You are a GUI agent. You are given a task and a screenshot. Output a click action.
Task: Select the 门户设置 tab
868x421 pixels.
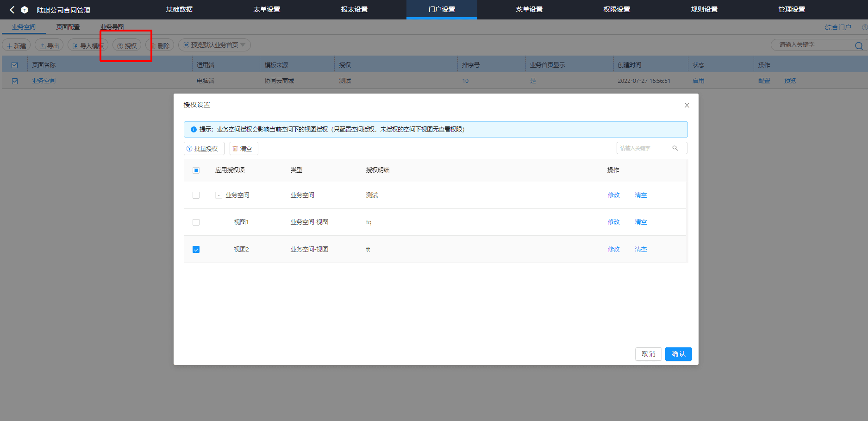tap(442, 9)
